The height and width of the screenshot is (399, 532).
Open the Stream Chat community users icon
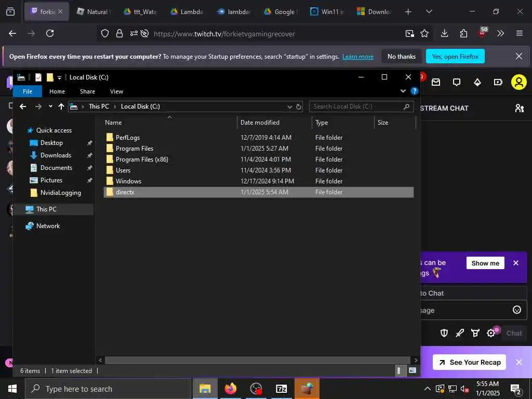519,108
